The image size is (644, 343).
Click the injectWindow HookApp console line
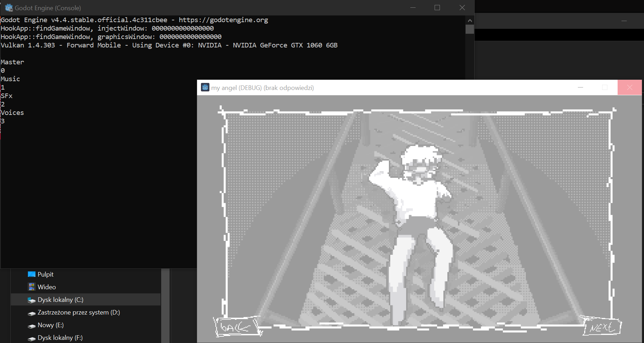107,28
